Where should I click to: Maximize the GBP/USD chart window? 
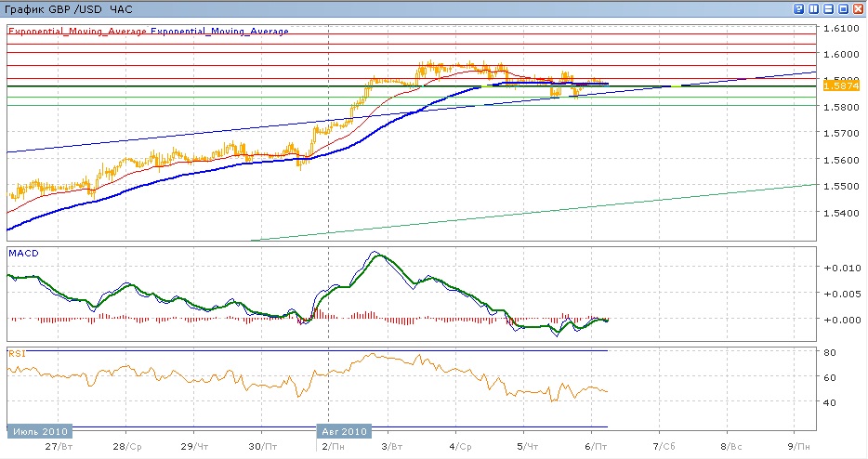[x=843, y=8]
